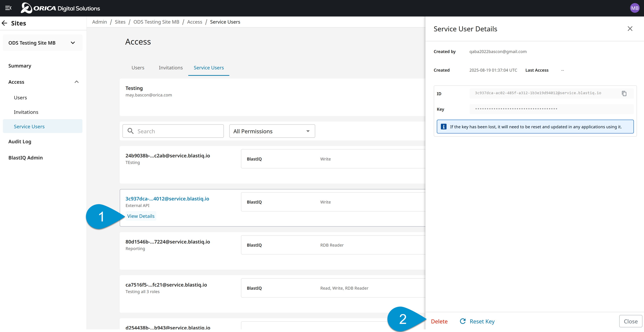Open Summary in the sidebar
This screenshot has width=644, height=332.
[20, 66]
